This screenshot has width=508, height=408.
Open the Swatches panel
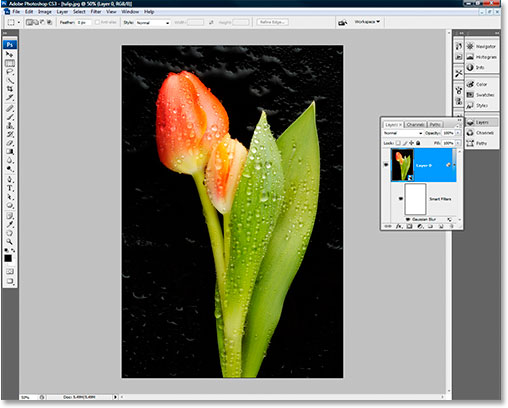[x=482, y=95]
